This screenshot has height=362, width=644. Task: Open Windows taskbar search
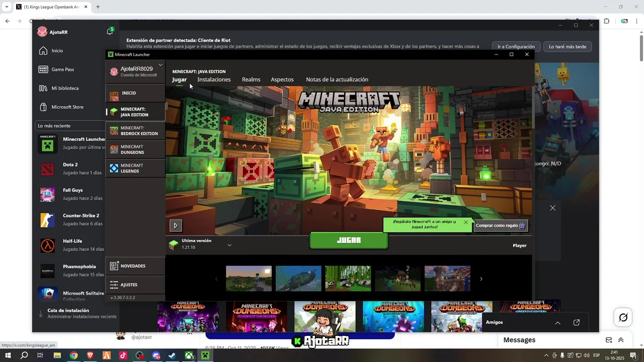click(x=24, y=355)
